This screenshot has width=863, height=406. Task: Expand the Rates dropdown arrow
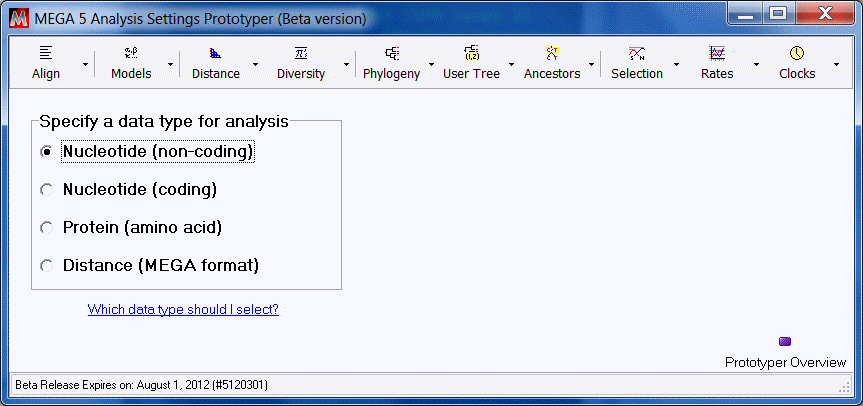(756, 64)
